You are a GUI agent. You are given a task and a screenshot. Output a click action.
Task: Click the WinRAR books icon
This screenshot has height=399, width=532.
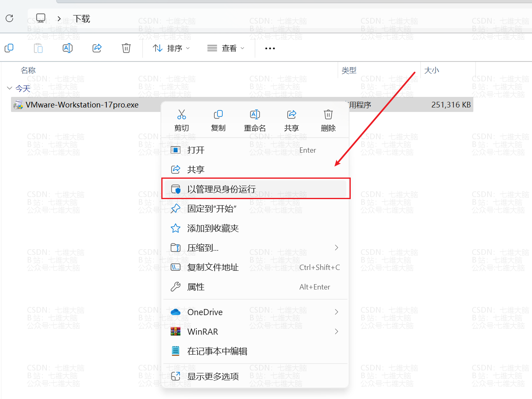tap(176, 331)
